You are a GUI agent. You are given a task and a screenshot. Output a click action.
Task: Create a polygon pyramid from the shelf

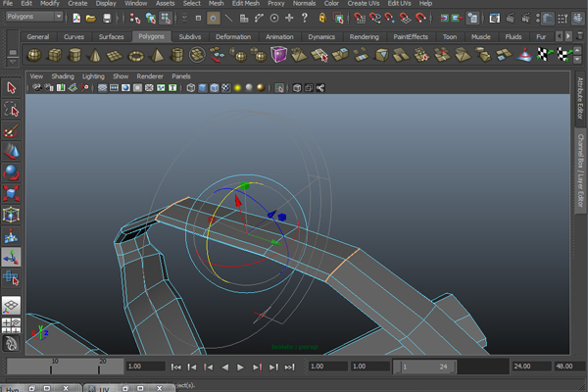157,55
